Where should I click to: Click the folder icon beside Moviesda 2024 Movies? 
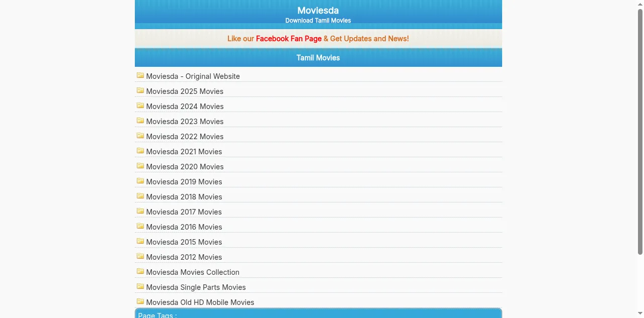click(140, 105)
